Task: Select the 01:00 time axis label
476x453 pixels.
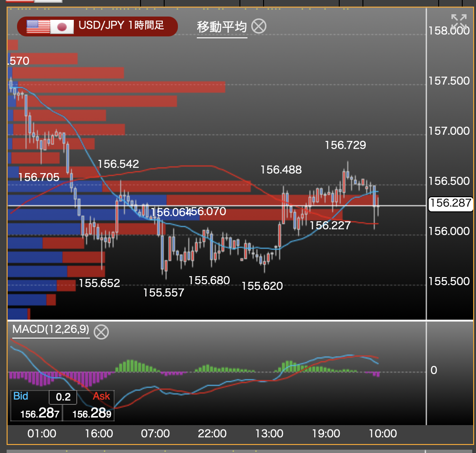Action: (43, 434)
